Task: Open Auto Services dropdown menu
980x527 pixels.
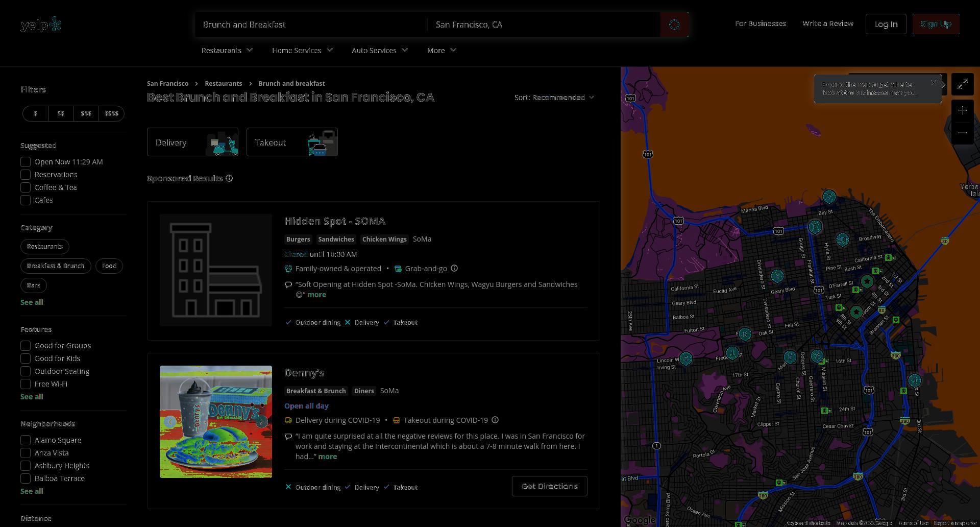Action: [380, 51]
